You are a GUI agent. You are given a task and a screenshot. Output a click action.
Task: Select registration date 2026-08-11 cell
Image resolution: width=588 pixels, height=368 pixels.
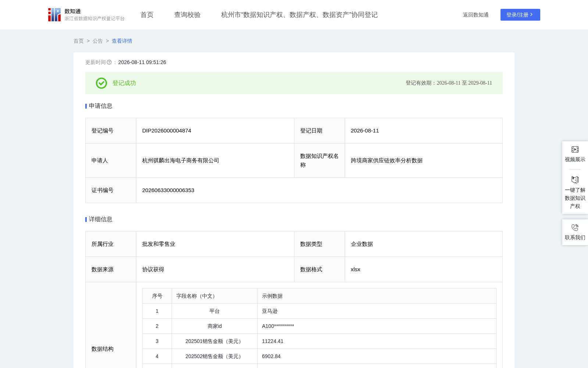click(x=424, y=131)
